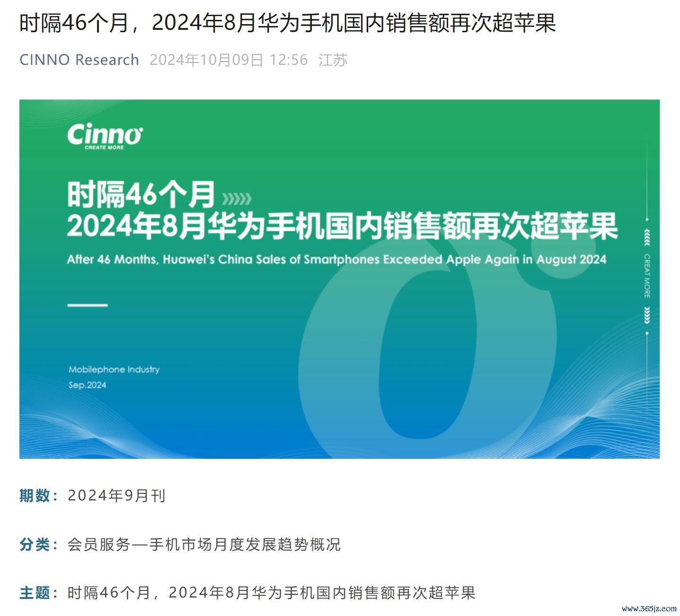The height and width of the screenshot is (616, 680).
Task: Click the article headline at the top
Action: 287,23
